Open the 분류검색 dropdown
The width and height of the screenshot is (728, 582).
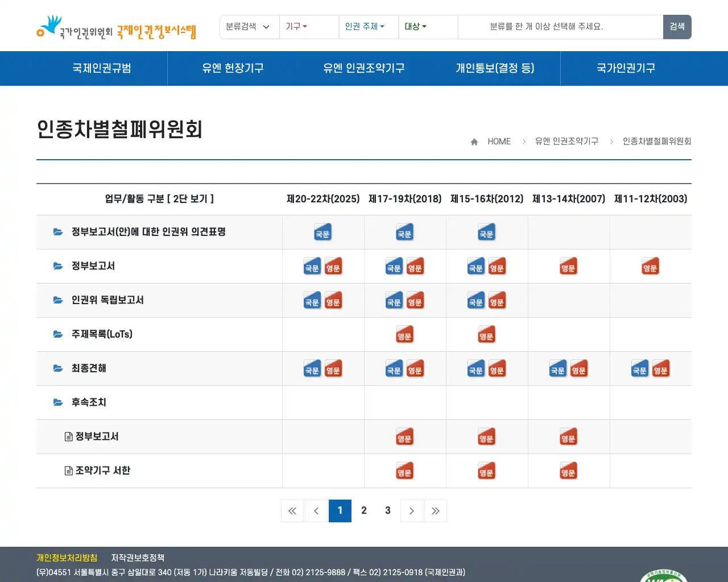[x=249, y=27]
